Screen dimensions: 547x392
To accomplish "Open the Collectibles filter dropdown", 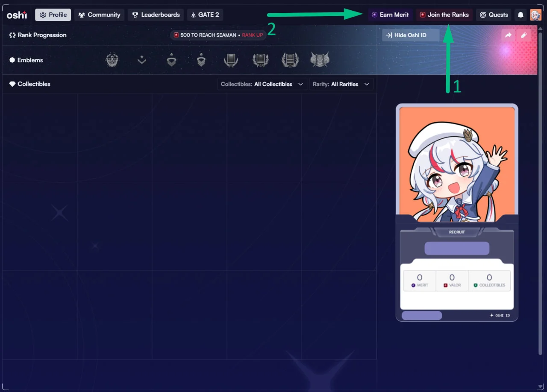I will click(262, 84).
